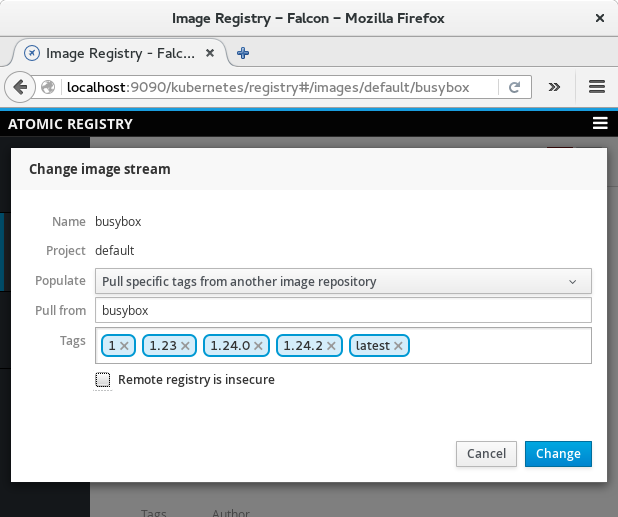Expand the Populate dropdown
Viewport: 618px width, 517px height.
click(x=343, y=281)
